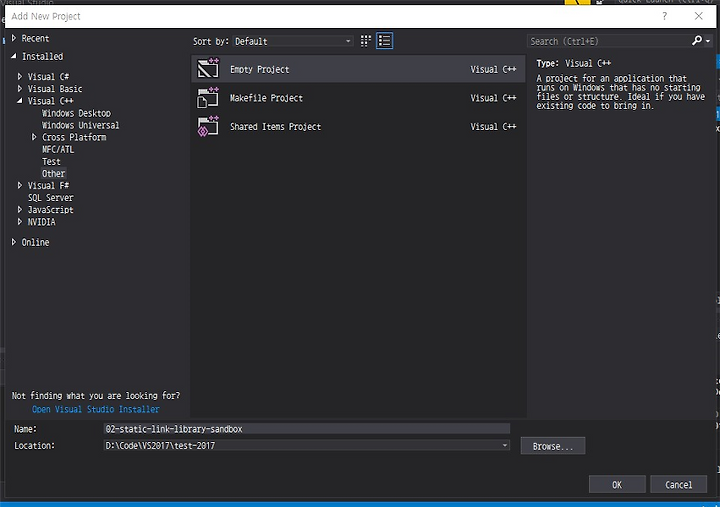
Task: Select Visual Basic tree label
Action: coord(55,89)
